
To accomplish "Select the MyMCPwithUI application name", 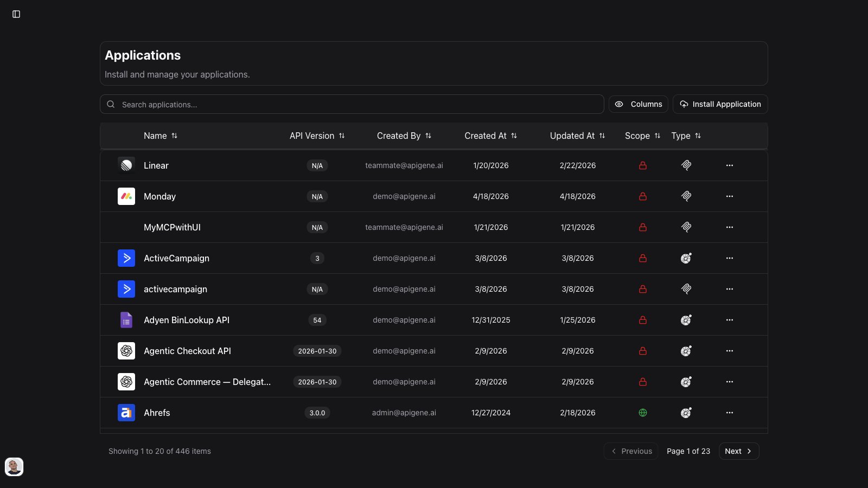I will 172,227.
